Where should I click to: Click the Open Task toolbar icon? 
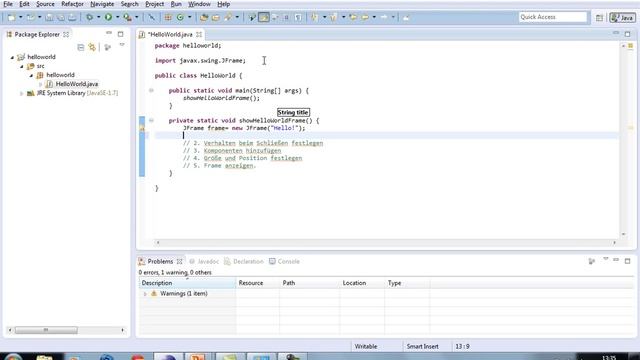point(216,17)
